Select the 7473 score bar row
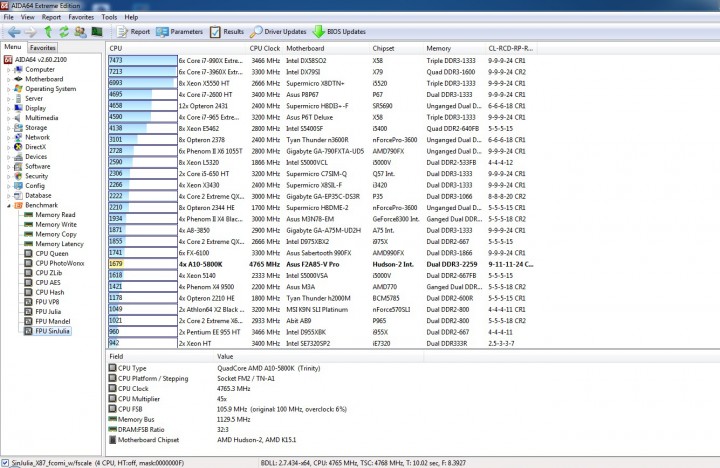The width and height of the screenshot is (720, 468). (143, 61)
